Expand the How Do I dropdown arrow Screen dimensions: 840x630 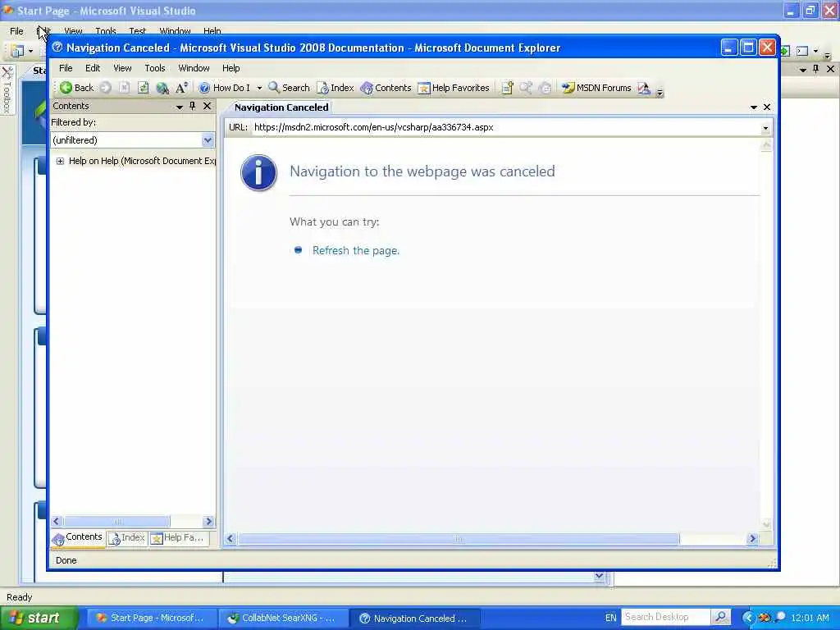click(259, 88)
